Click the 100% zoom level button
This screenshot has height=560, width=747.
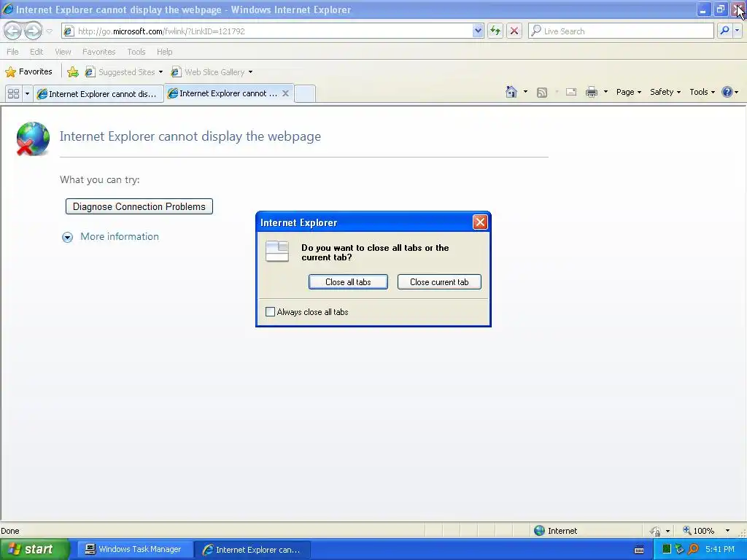pos(698,531)
